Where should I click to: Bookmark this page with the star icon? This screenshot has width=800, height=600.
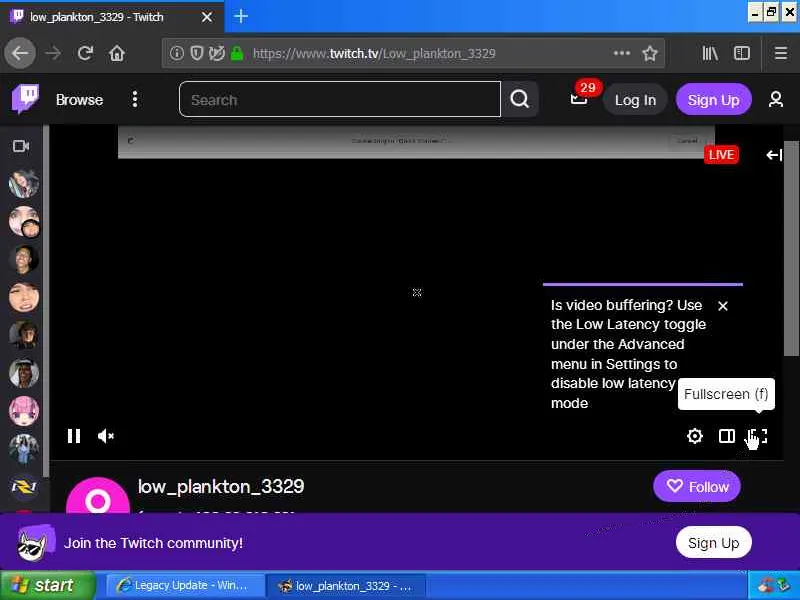[x=649, y=53]
